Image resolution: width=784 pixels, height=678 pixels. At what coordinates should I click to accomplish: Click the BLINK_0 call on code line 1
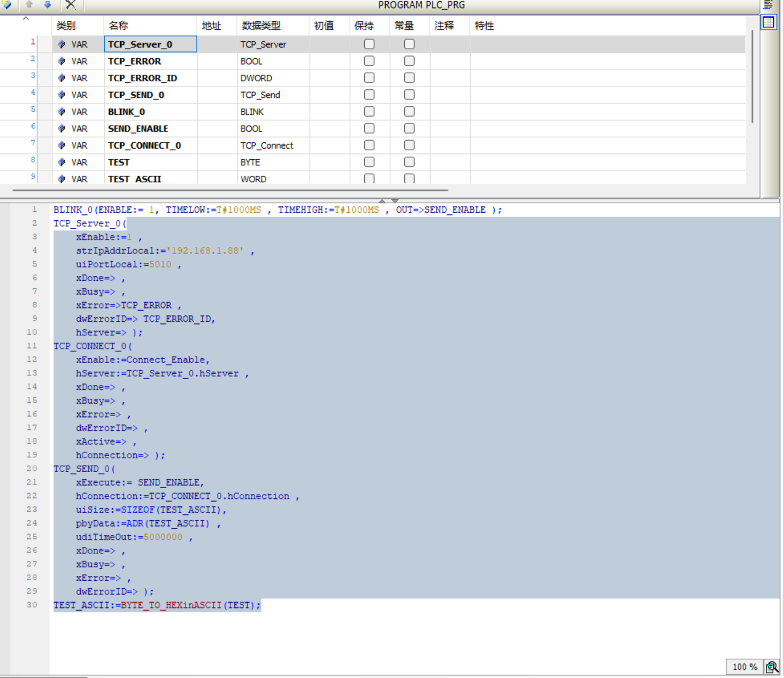click(x=278, y=210)
